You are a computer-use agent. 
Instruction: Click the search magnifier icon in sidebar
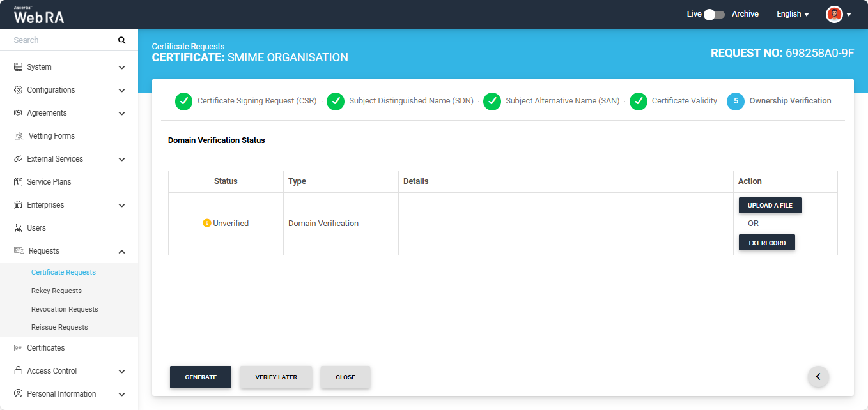(121, 40)
